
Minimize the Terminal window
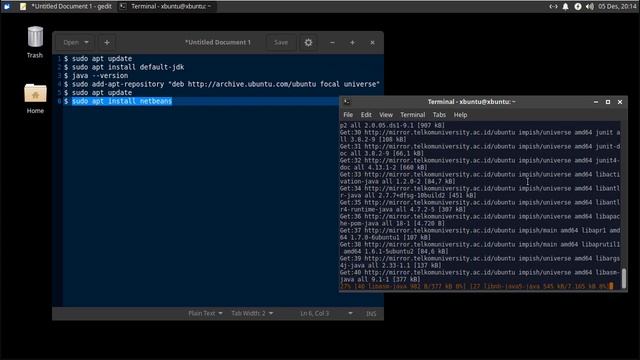coord(596,102)
